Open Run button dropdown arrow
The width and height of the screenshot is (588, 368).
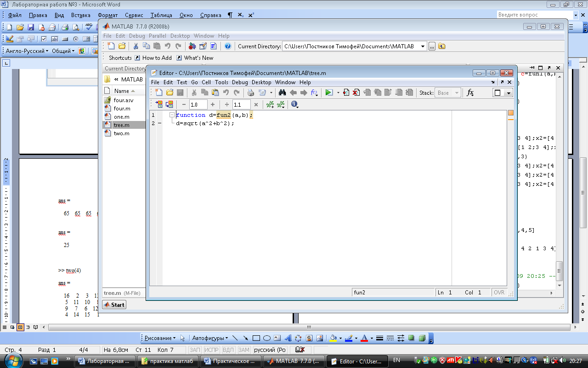[338, 92]
